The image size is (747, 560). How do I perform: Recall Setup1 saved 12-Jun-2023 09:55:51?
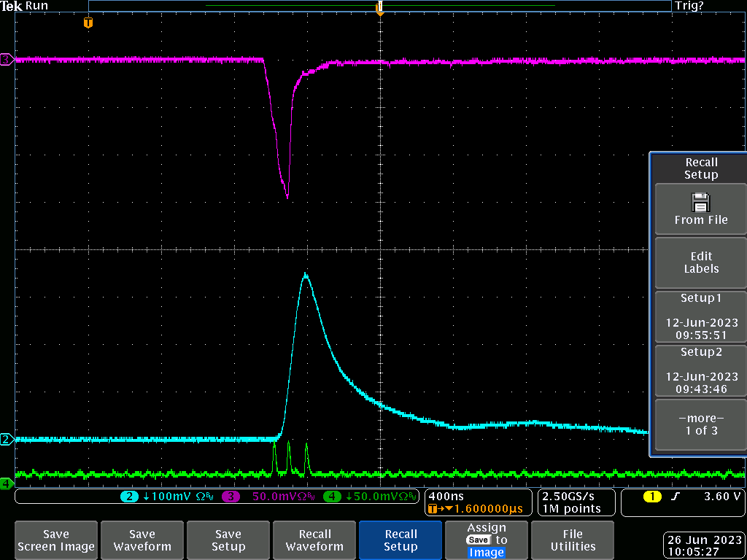pyautogui.click(x=700, y=316)
